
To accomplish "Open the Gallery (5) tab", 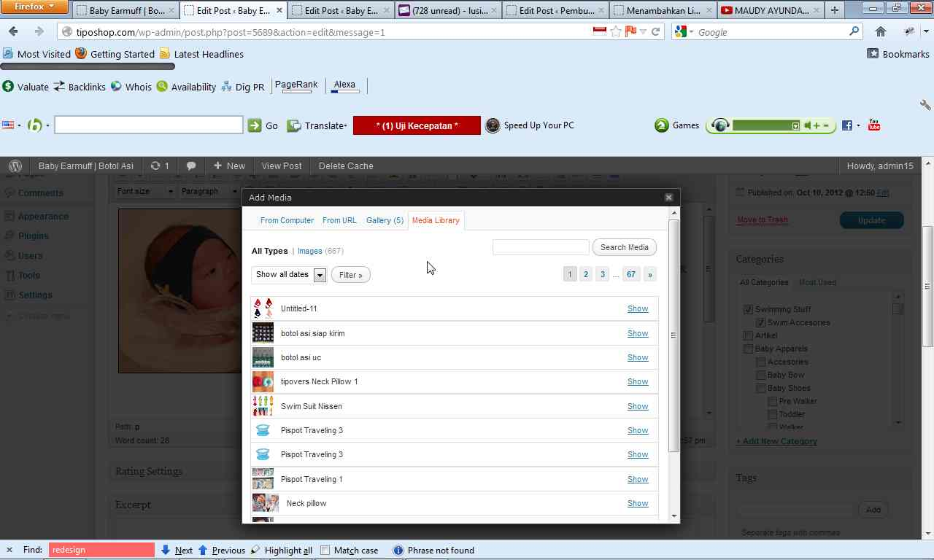I will coord(385,220).
